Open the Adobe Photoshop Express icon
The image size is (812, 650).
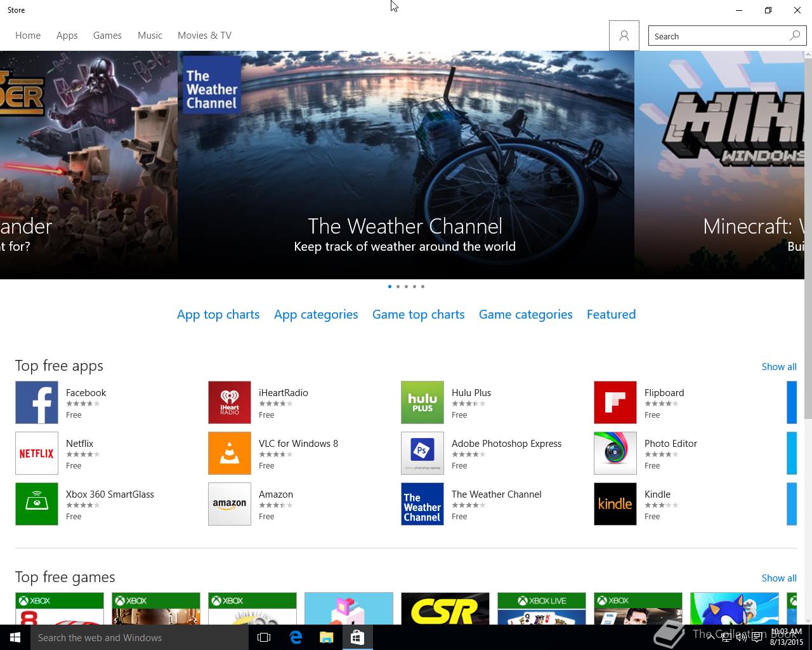click(x=422, y=453)
